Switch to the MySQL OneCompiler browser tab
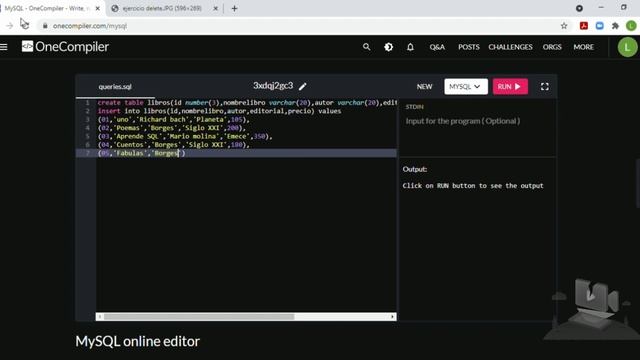The image size is (640, 360). (x=48, y=8)
